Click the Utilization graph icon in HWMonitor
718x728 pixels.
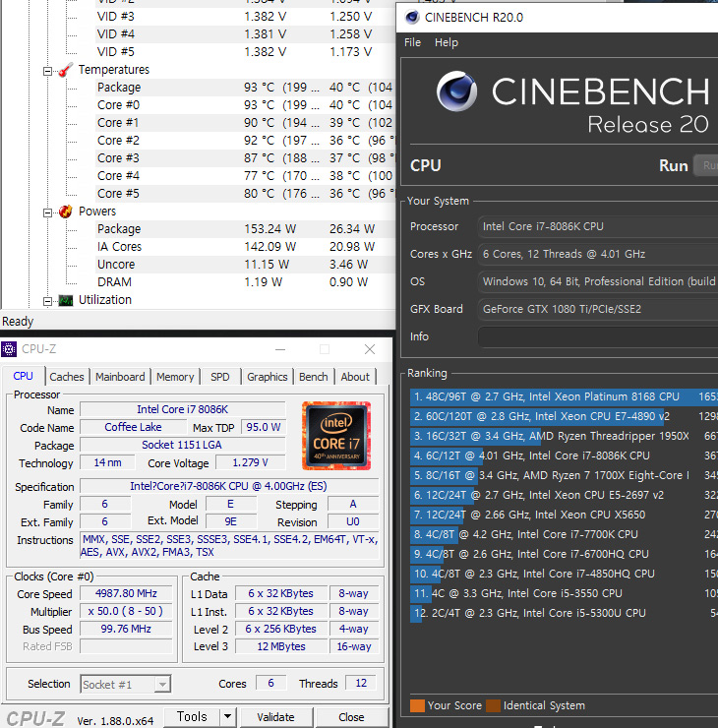click(66, 300)
